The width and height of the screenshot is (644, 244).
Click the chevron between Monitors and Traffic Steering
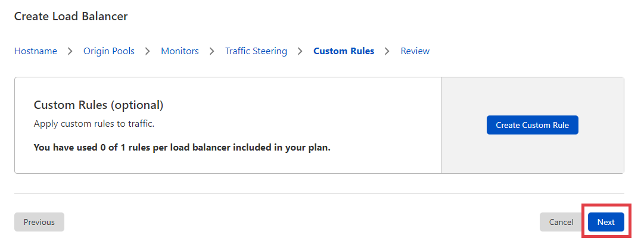click(x=212, y=51)
